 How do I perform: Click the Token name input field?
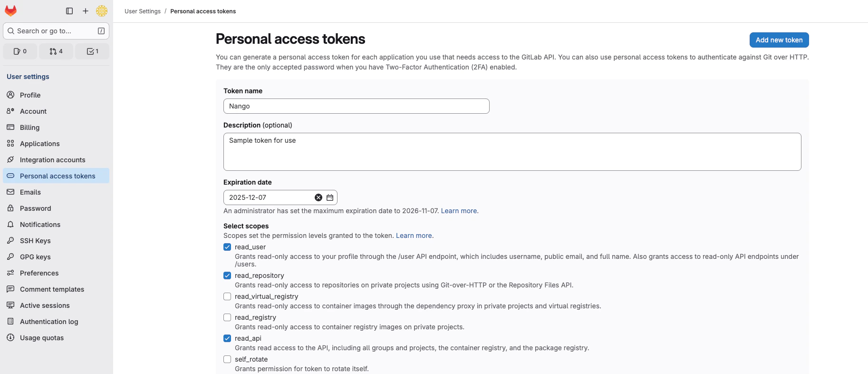[x=356, y=106]
